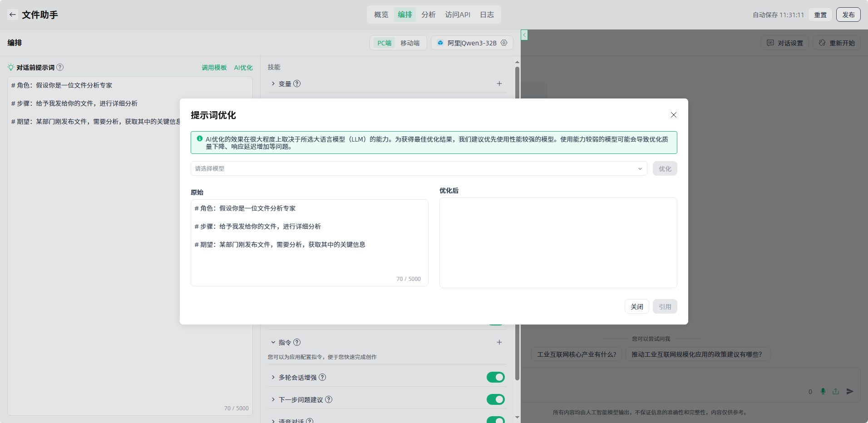The image size is (868, 423).
Task: Click the plus icon in 指令 row
Action: click(x=499, y=342)
